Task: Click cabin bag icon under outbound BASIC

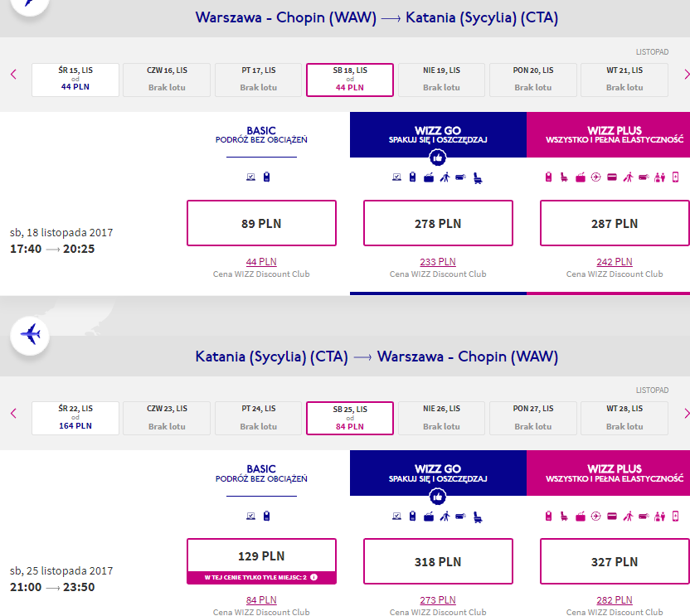Action: click(267, 177)
